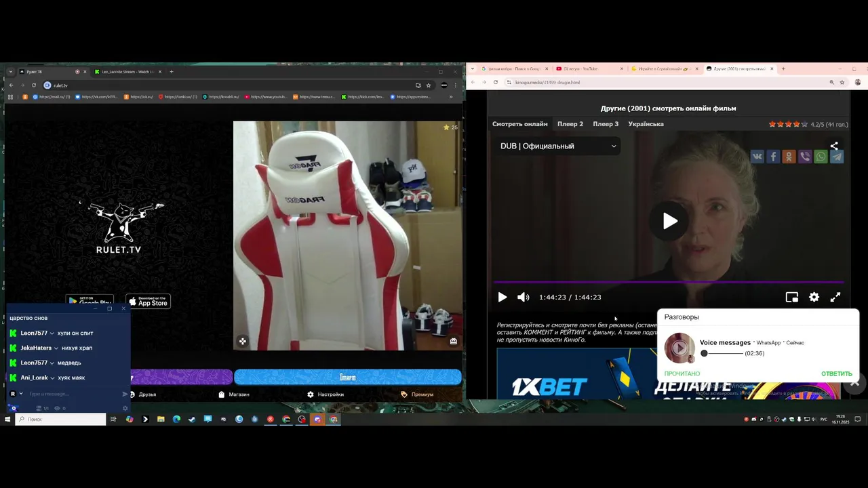868x488 pixels.
Task: Share movie via Facebook icon
Action: (773, 157)
